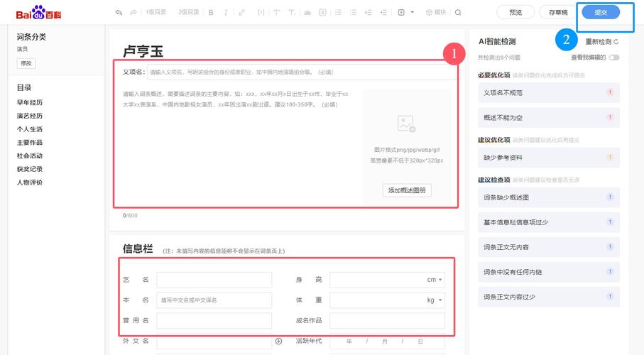Toggle bold formatting
This screenshot has height=355, width=644.
pos(211,12)
